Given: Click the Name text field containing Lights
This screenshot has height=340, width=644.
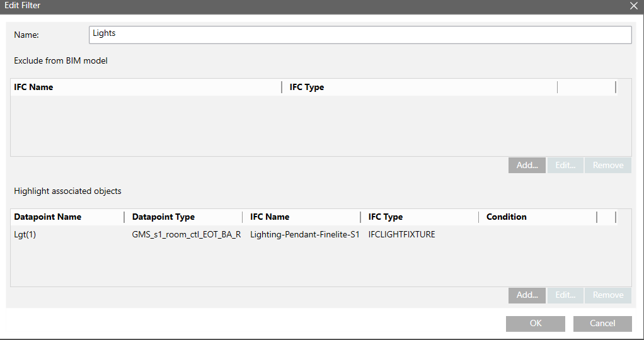Looking at the screenshot, I should tap(360, 35).
